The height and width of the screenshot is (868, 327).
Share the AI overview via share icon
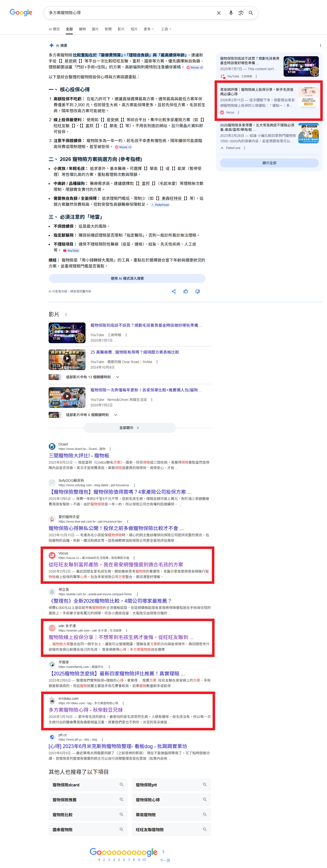[x=173, y=291]
